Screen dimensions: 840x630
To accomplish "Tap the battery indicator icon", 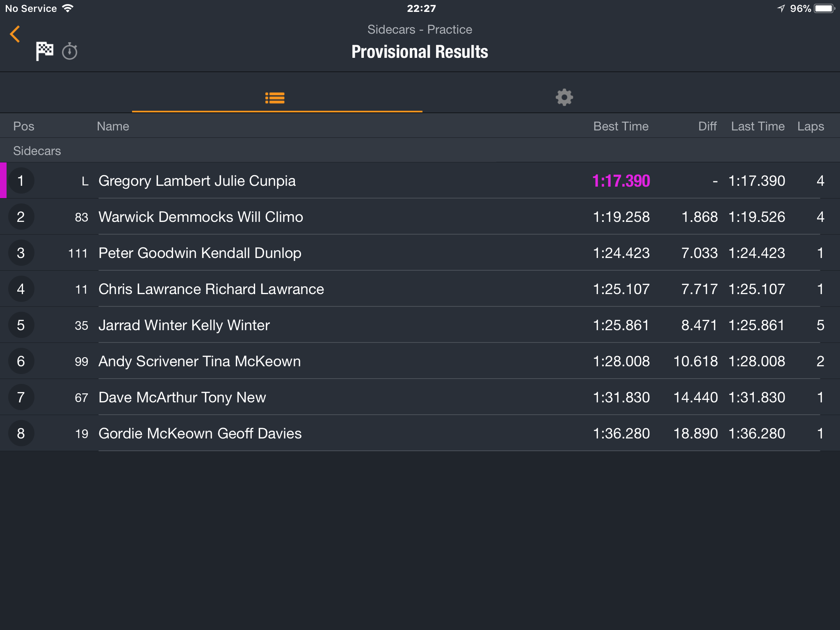I will pos(824,8).
